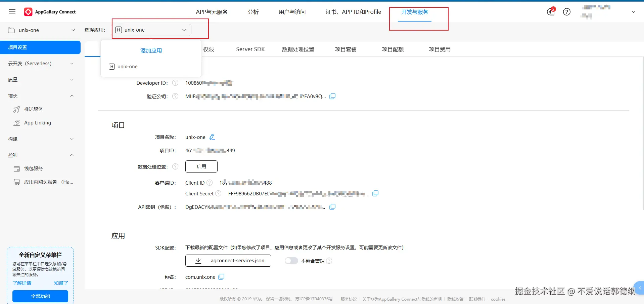Screen dimensions: 644x304
Task: Download agconnect-services.json file
Action: click(228, 261)
